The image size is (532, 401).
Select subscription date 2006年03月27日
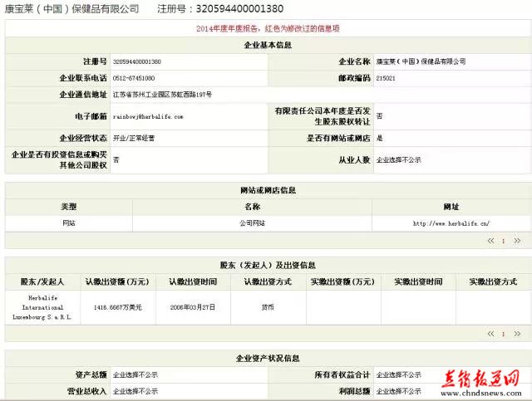pos(193,307)
